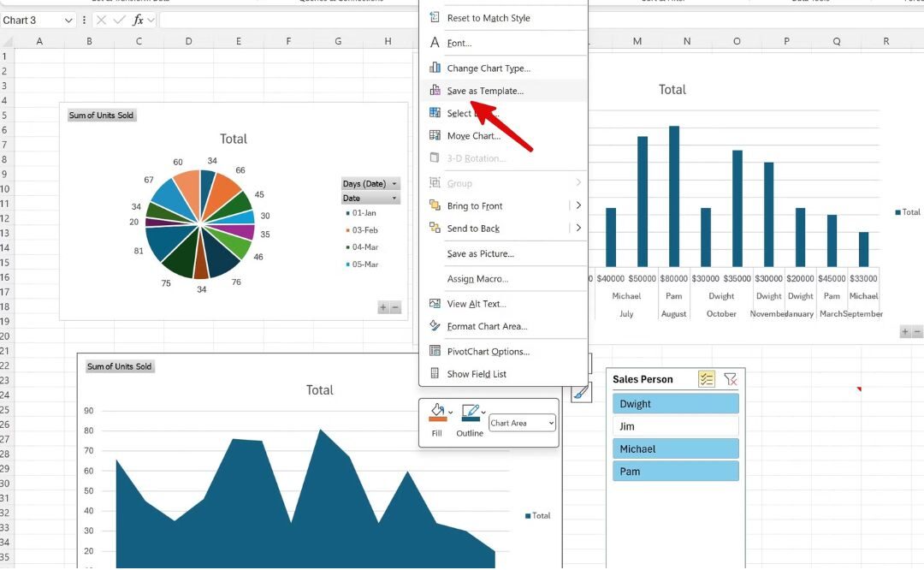The height and width of the screenshot is (570, 924).
Task: Click the slicer multi-select icon
Action: click(706, 379)
